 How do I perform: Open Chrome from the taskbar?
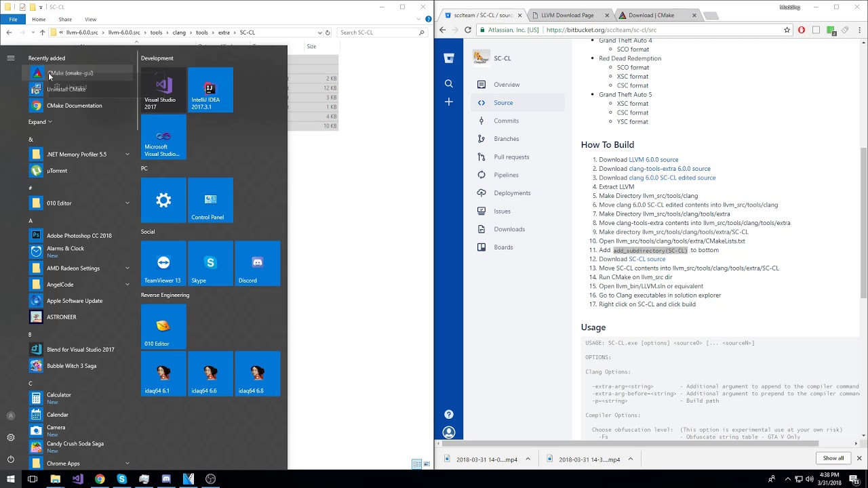[100, 479]
